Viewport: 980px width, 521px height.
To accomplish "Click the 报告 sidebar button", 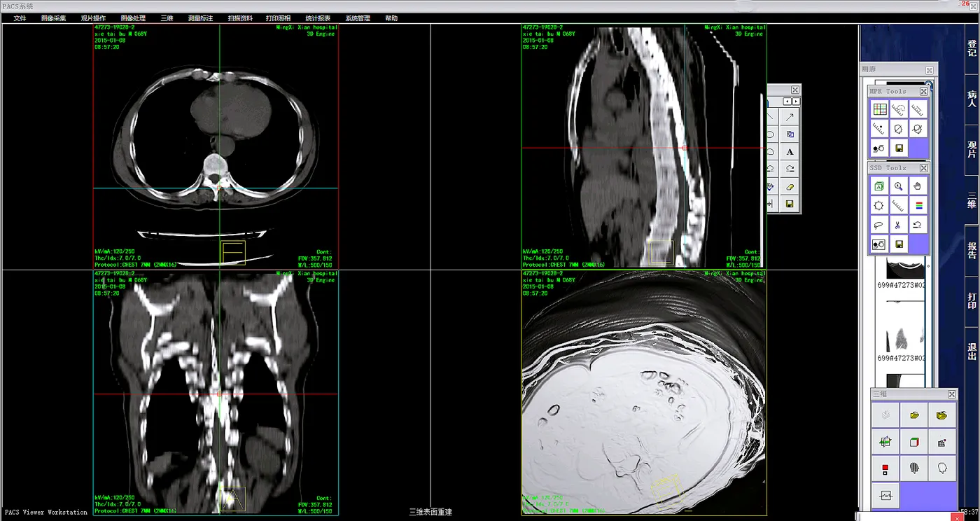I will 972,250.
